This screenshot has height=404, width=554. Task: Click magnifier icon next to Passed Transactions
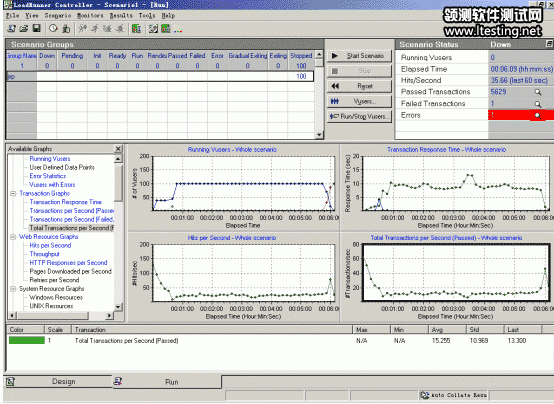[x=537, y=92]
